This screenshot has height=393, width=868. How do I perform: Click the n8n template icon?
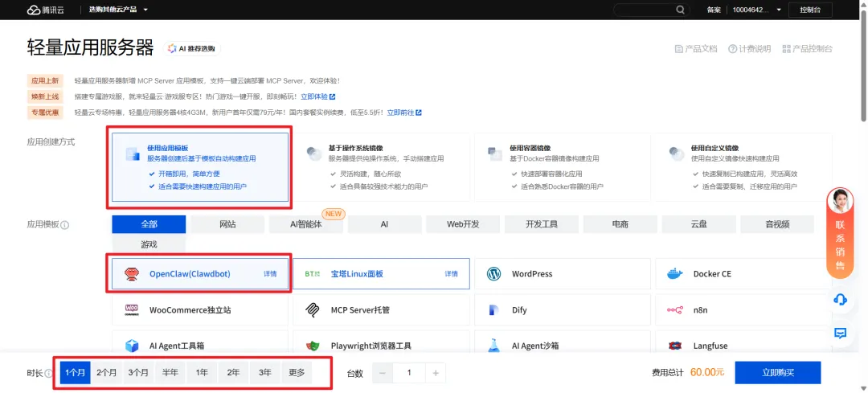674,309
